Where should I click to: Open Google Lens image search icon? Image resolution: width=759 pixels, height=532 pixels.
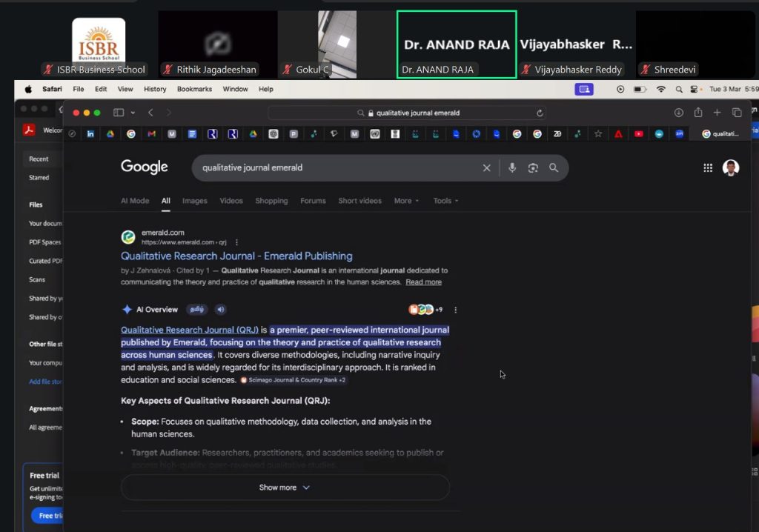point(532,168)
